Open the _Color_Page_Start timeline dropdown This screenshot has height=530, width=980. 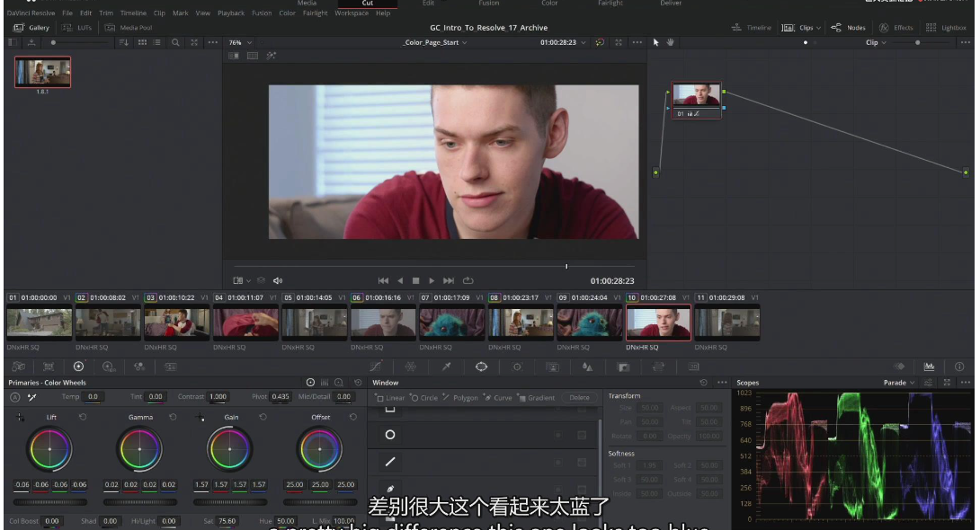point(436,42)
